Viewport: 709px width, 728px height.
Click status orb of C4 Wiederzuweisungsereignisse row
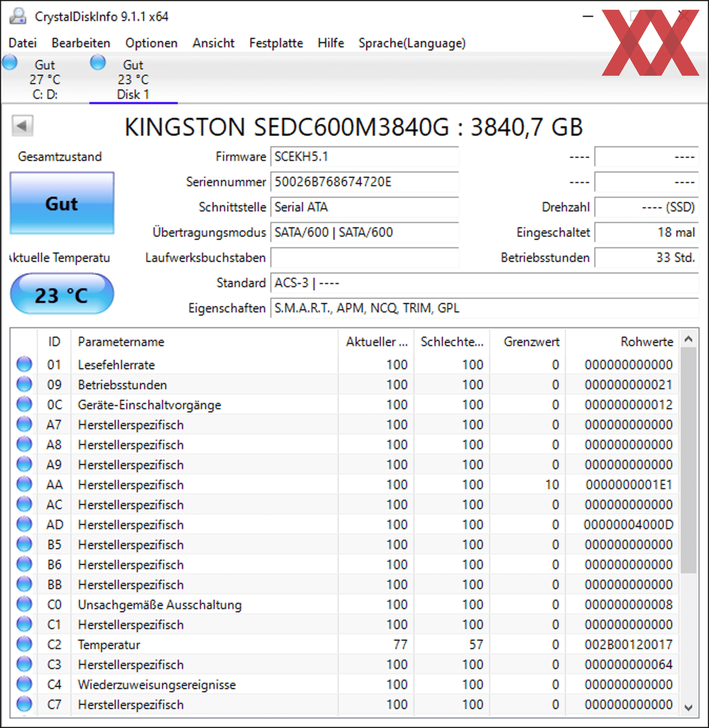[x=24, y=684]
